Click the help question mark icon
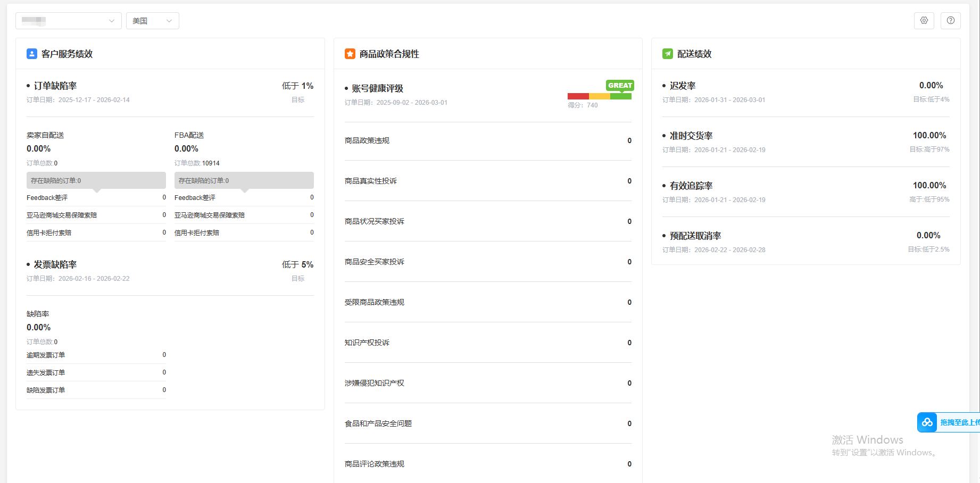Screen dimensions: 980x483 coord(950,21)
